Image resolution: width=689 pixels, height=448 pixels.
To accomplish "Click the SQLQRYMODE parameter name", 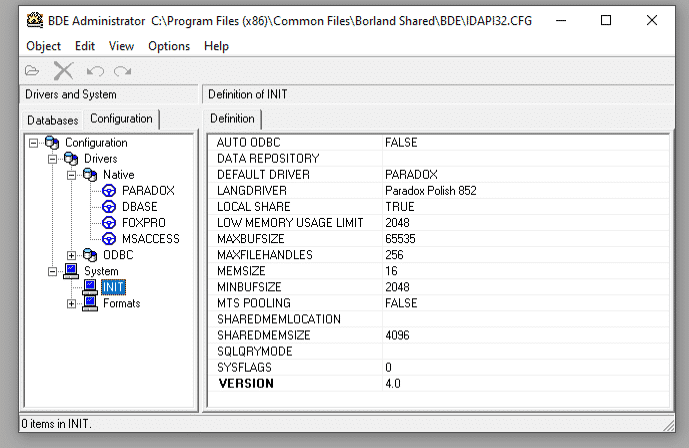I will [x=254, y=351].
